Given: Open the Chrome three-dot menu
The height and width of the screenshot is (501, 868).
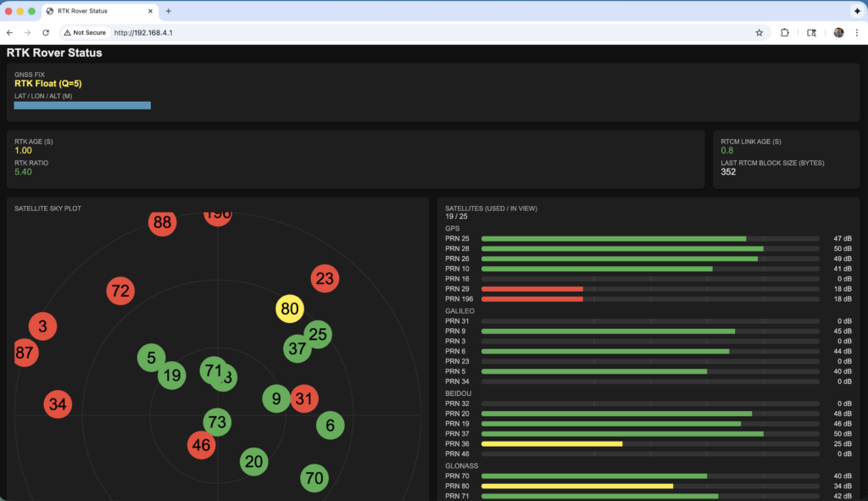Looking at the screenshot, I should click(857, 32).
